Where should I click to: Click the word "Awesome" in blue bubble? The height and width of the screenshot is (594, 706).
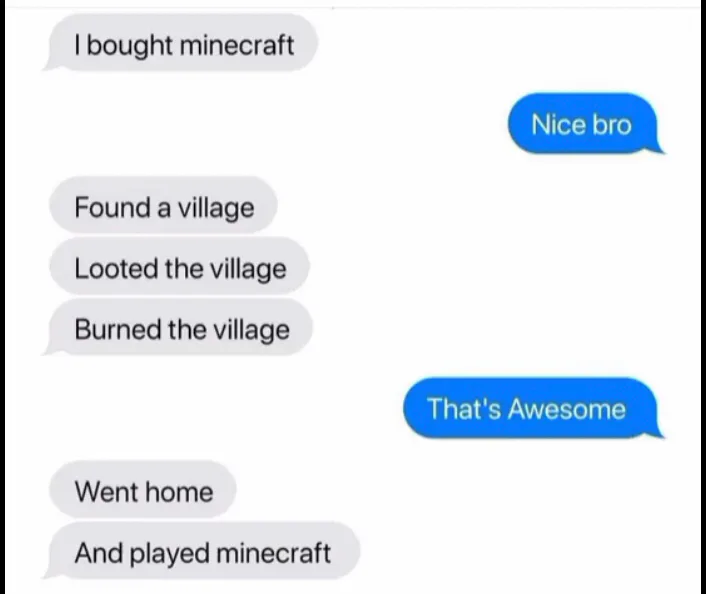(567, 409)
